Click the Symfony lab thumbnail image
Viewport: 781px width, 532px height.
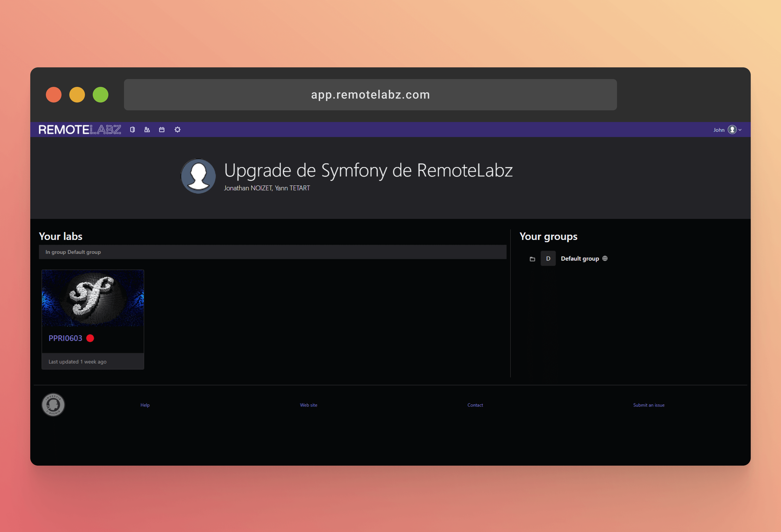point(93,298)
